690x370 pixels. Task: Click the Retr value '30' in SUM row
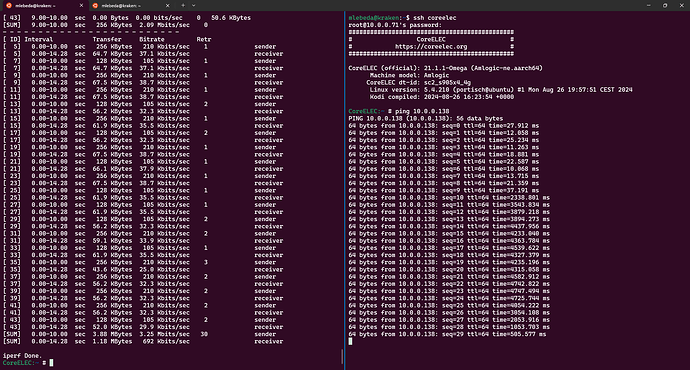204,334
